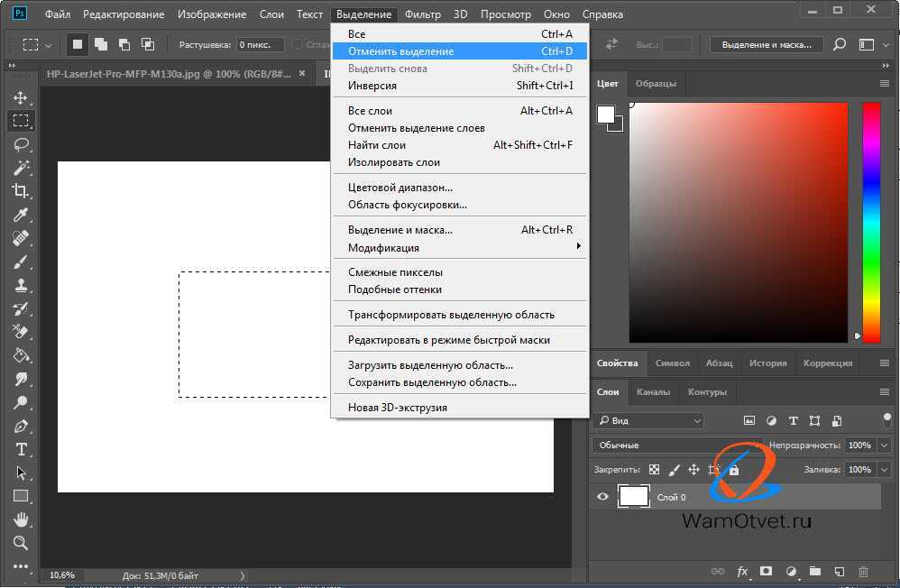Image resolution: width=900 pixels, height=588 pixels.
Task: Open the Вид layer filter dropdown
Action: point(649,421)
